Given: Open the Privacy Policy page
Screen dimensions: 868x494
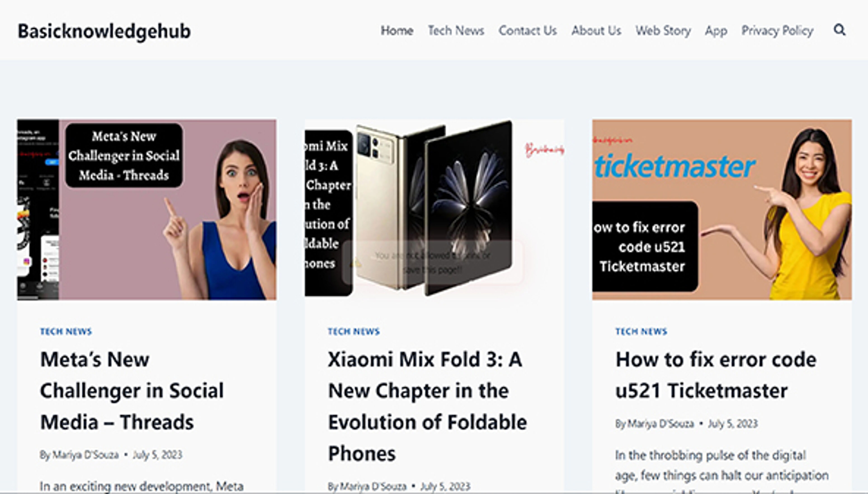Looking at the screenshot, I should click(x=777, y=31).
